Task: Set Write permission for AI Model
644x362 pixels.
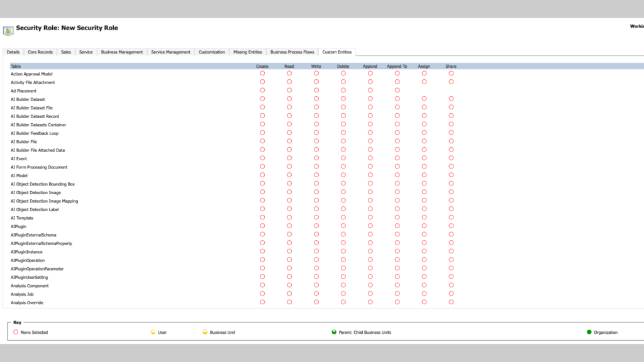Action: [316, 175]
